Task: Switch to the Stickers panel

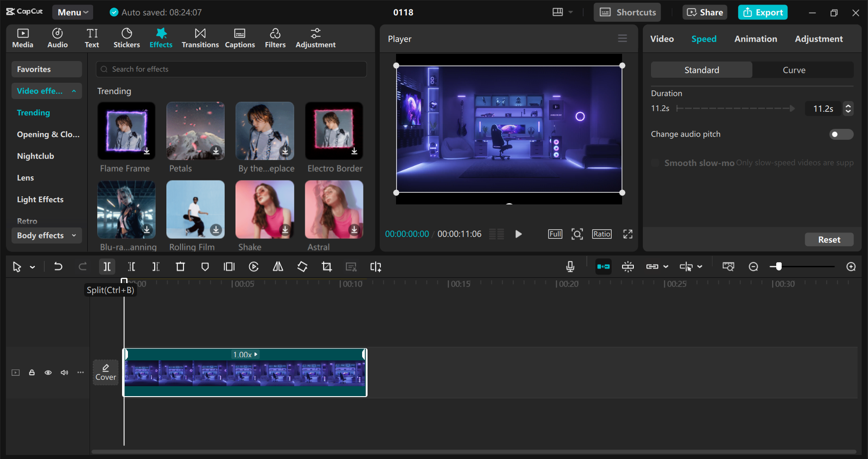Action: tap(127, 38)
